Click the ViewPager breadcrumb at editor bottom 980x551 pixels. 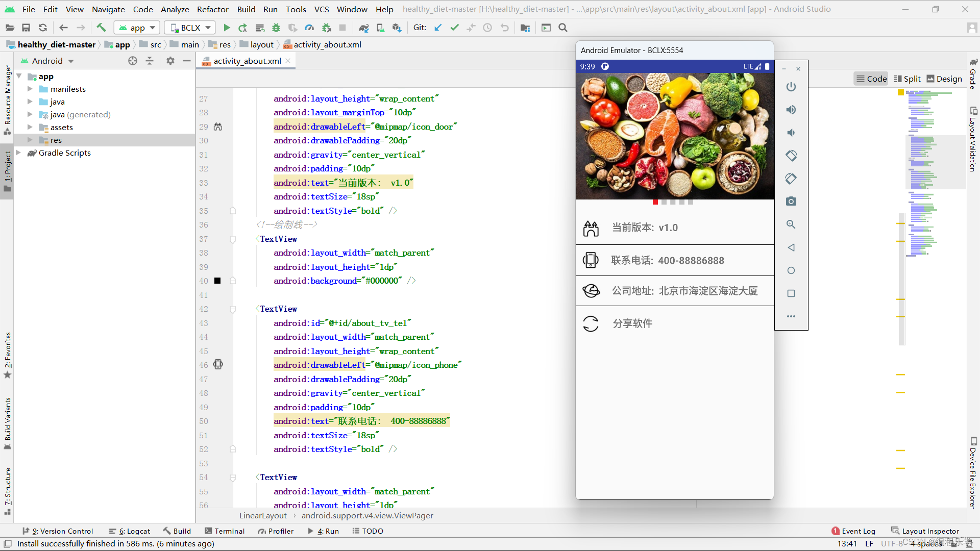click(367, 515)
